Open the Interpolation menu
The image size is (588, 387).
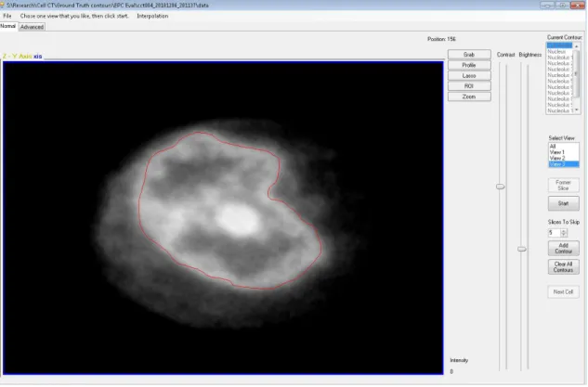pyautogui.click(x=152, y=16)
